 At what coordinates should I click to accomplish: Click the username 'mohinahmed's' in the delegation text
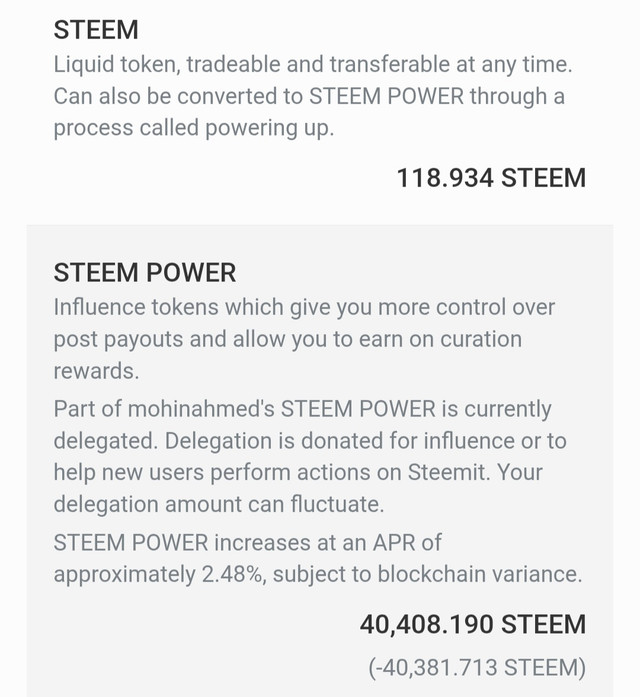coord(202,409)
